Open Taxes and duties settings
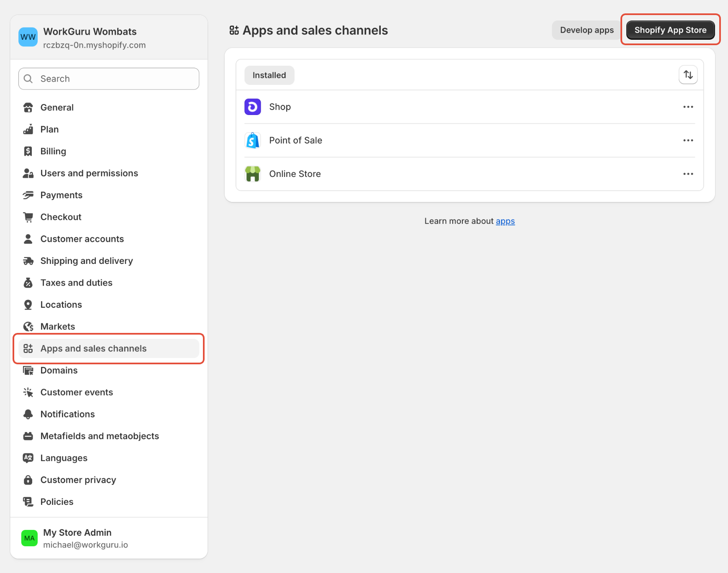 pyautogui.click(x=109, y=283)
